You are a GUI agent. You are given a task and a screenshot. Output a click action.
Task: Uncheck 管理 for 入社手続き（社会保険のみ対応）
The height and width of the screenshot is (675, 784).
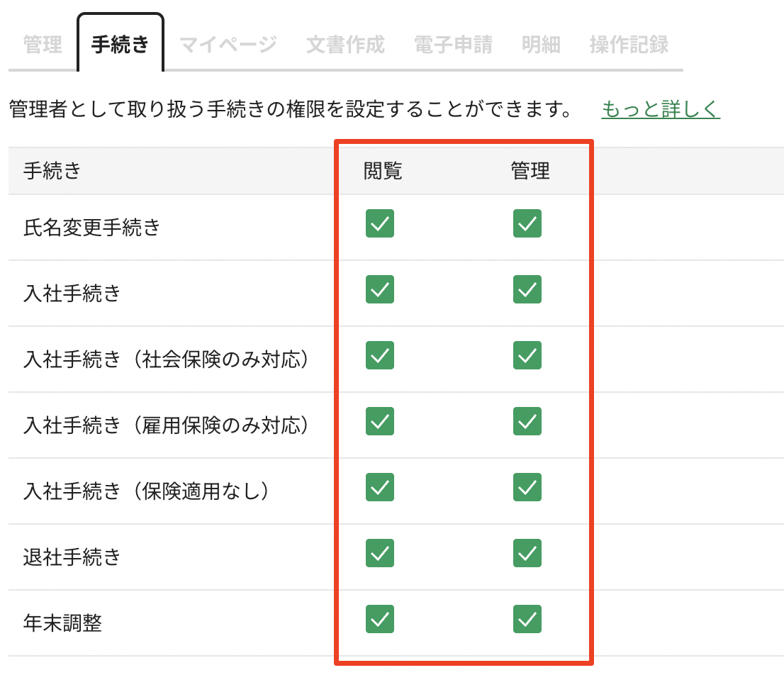pos(527,355)
